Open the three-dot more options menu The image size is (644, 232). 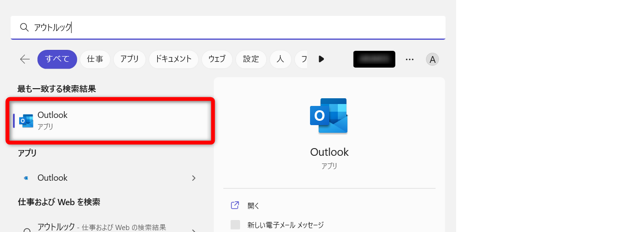pyautogui.click(x=409, y=59)
